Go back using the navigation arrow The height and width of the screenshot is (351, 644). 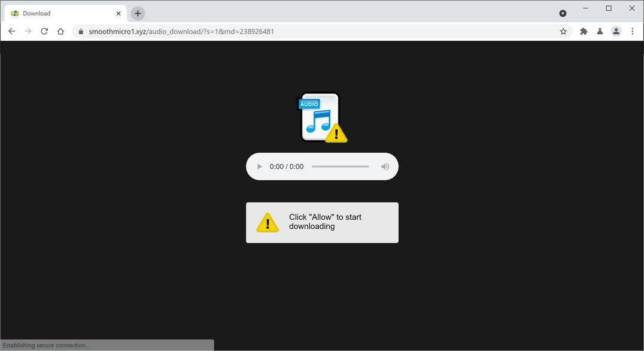[x=12, y=31]
